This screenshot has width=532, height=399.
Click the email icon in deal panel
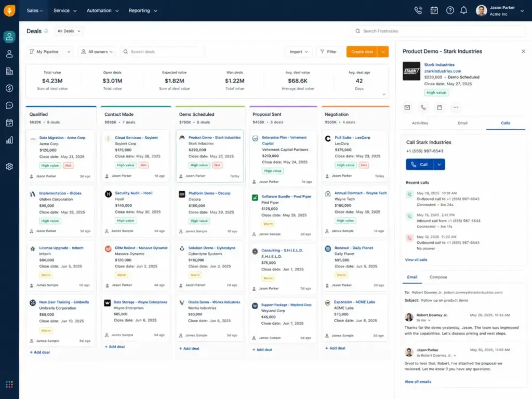click(x=407, y=107)
